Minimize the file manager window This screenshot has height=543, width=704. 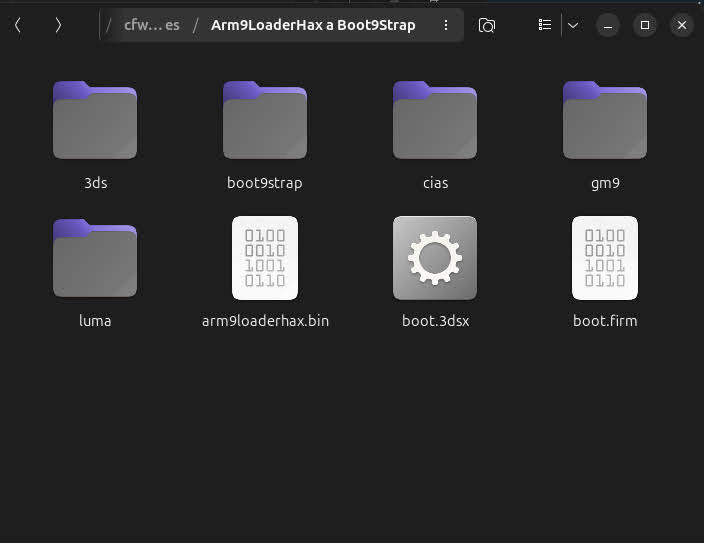tap(608, 25)
